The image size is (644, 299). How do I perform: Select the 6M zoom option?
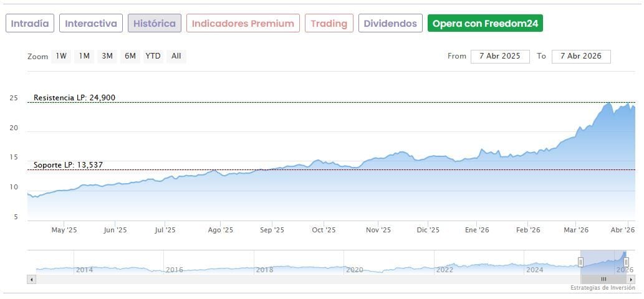click(x=130, y=56)
